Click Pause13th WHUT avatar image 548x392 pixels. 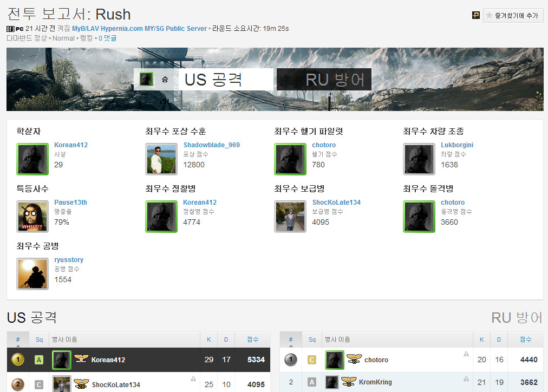pyautogui.click(x=32, y=216)
